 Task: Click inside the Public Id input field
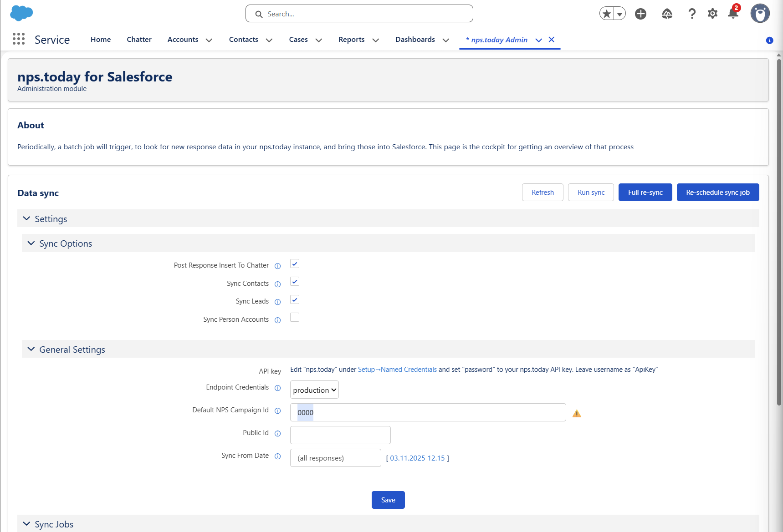(x=340, y=435)
